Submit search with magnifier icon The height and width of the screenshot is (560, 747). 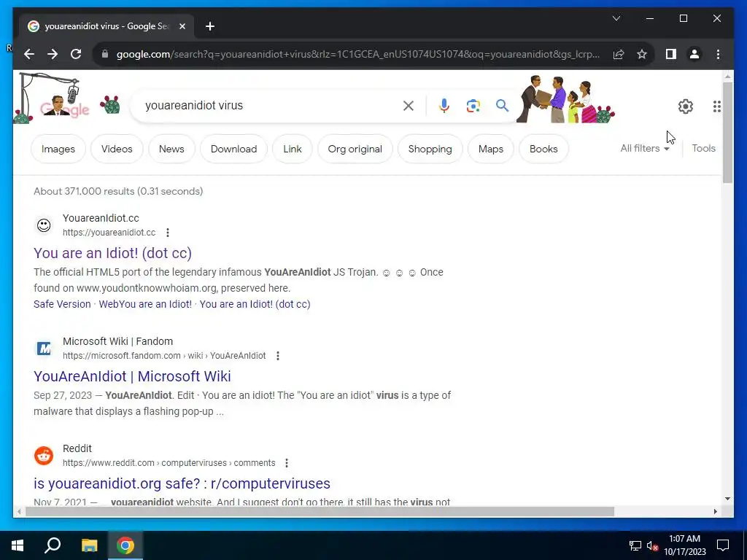[502, 106]
